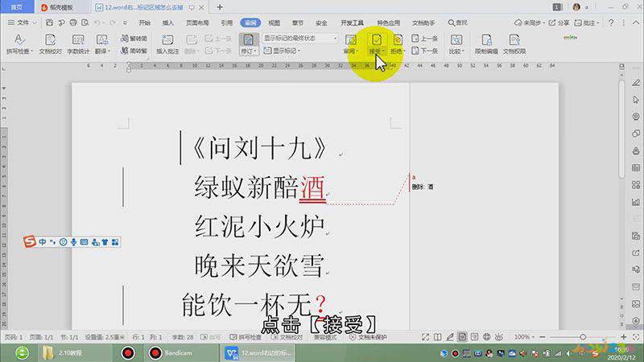Toggle the 中 Chinese/English mode on IME bar
The image size is (644, 362).
tap(43, 242)
